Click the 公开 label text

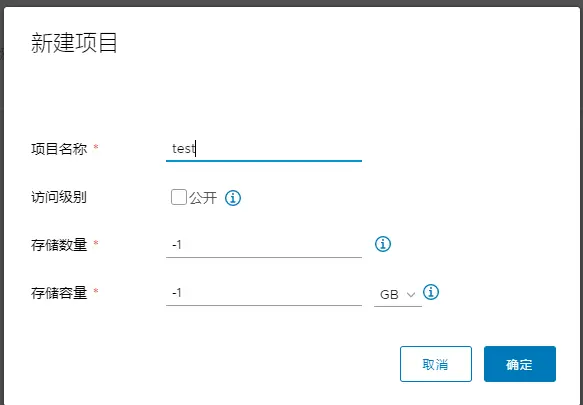[203, 198]
